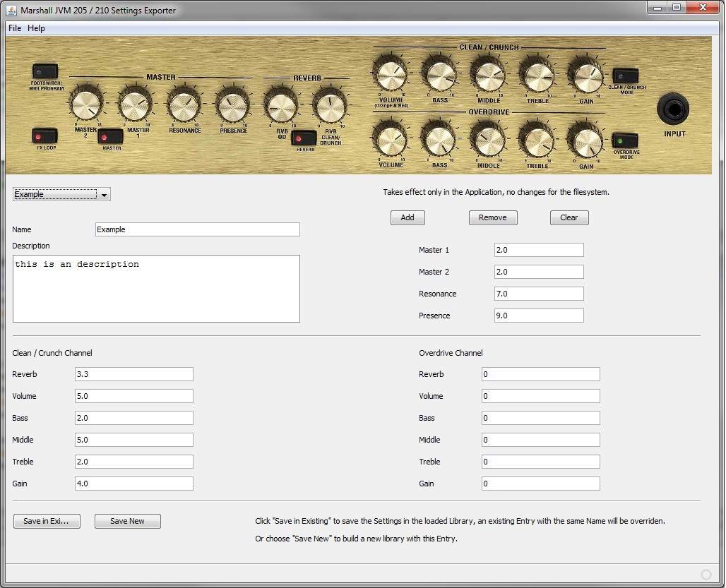
Task: Toggle the Reverb switch
Action: coord(304,138)
